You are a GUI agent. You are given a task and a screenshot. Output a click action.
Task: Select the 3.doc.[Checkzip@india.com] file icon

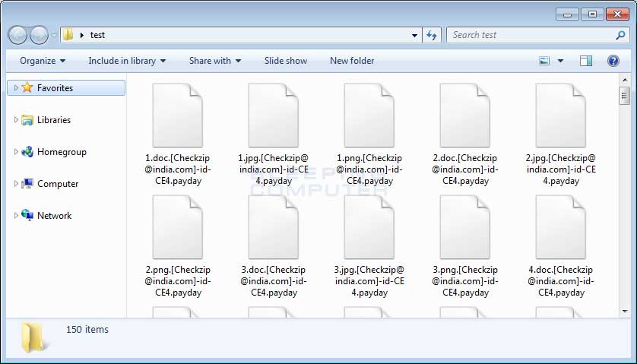pyautogui.click(x=274, y=227)
